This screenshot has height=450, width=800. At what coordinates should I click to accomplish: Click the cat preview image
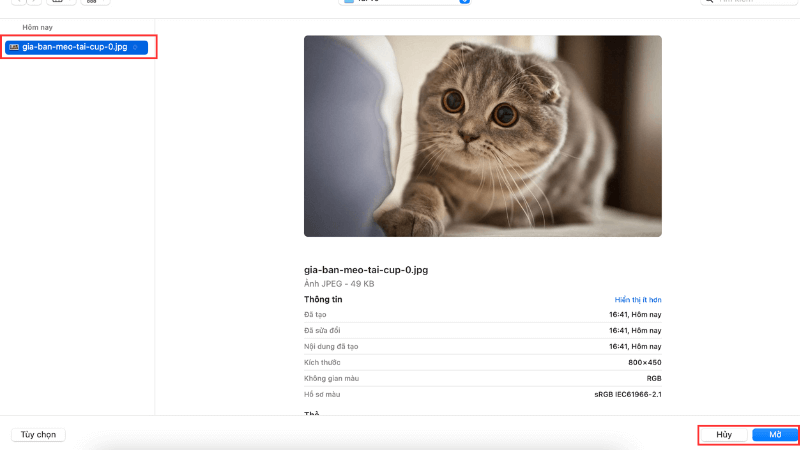483,136
